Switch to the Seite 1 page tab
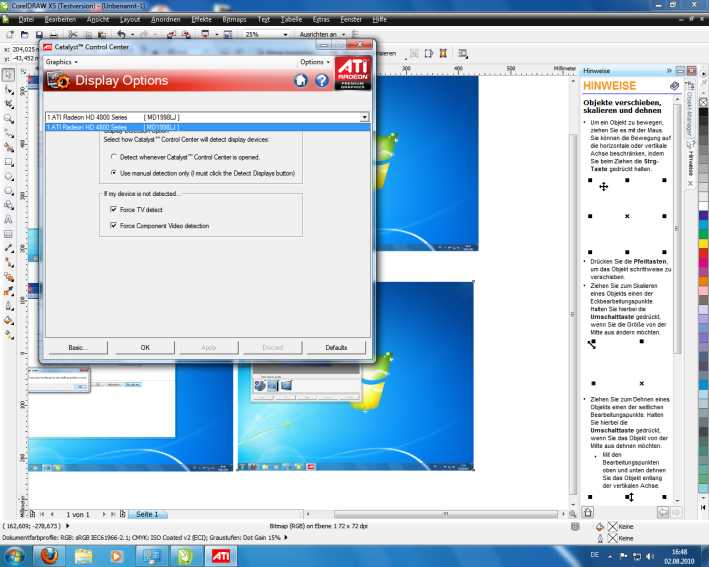 click(x=147, y=515)
